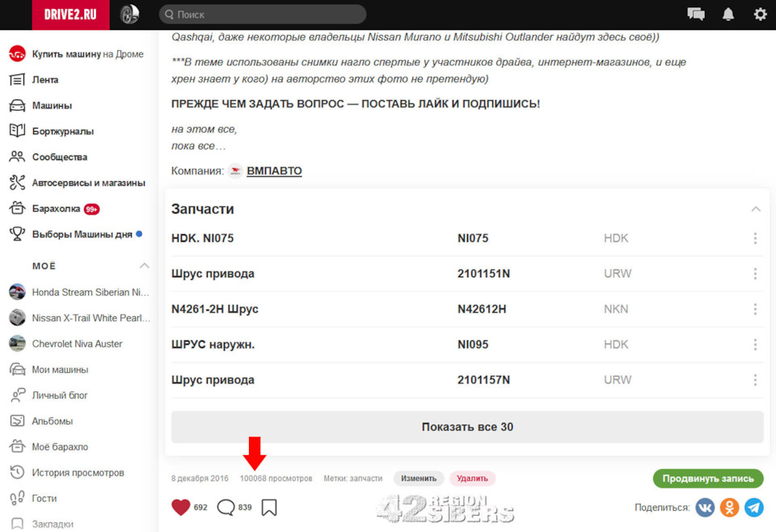Open options menu for Шрус привода 2101151N

click(755, 273)
